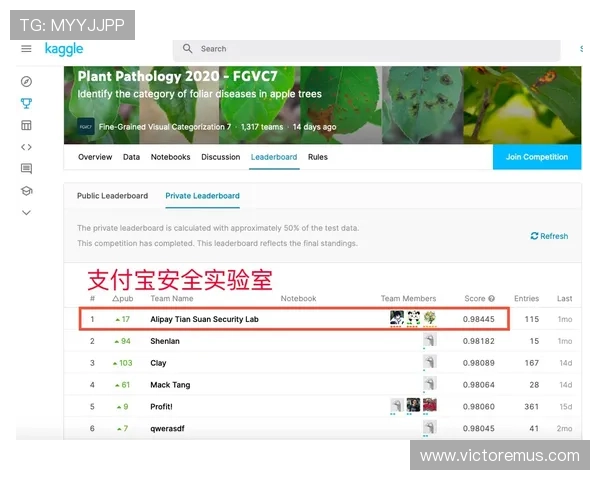Open the Discussion tab
The height and width of the screenshot is (480, 600).
point(221,157)
